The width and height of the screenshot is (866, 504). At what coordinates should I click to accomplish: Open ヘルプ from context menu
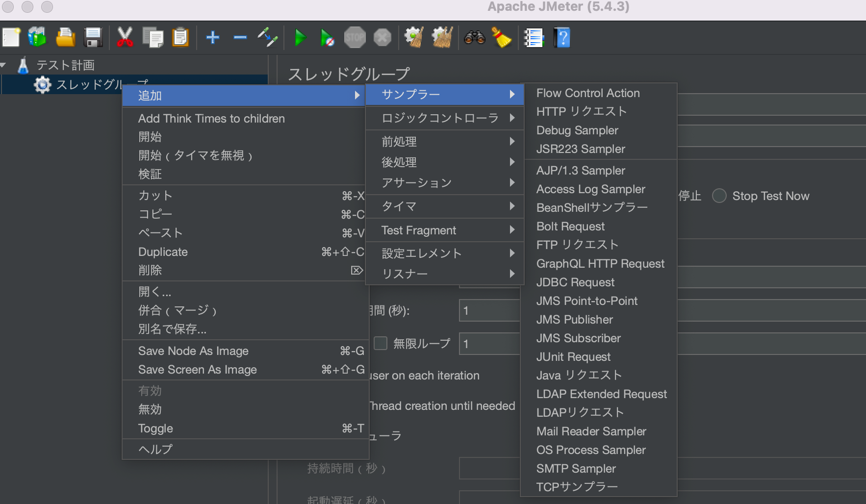[x=245, y=449]
